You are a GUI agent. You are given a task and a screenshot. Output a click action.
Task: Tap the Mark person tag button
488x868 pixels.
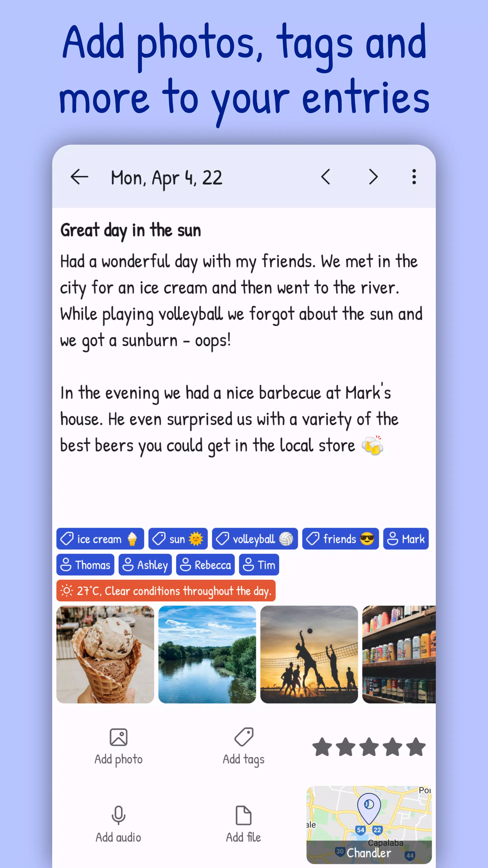[405, 539]
